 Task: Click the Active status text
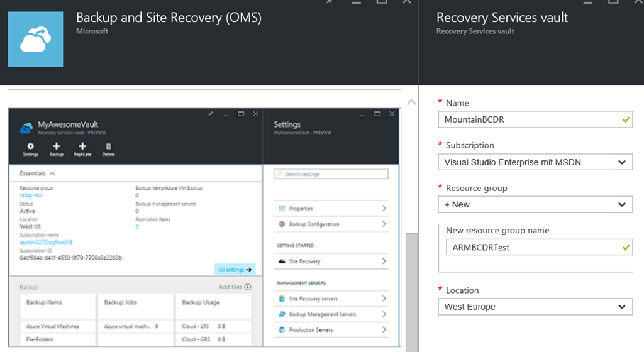coord(28,211)
